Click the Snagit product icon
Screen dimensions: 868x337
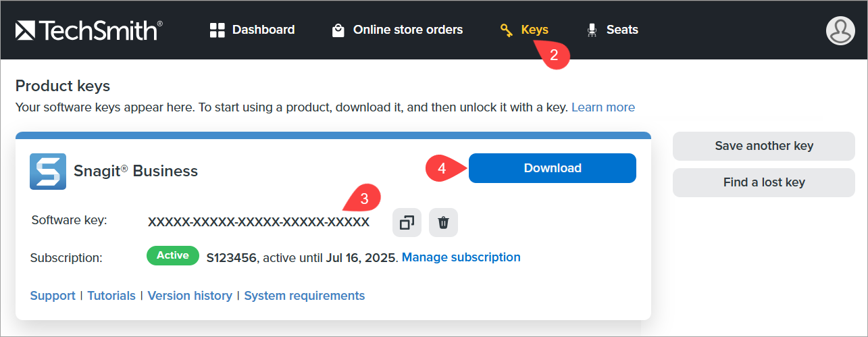tap(48, 171)
